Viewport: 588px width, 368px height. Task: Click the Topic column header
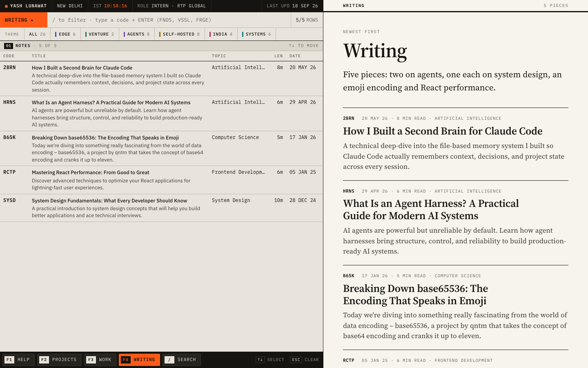(x=219, y=56)
